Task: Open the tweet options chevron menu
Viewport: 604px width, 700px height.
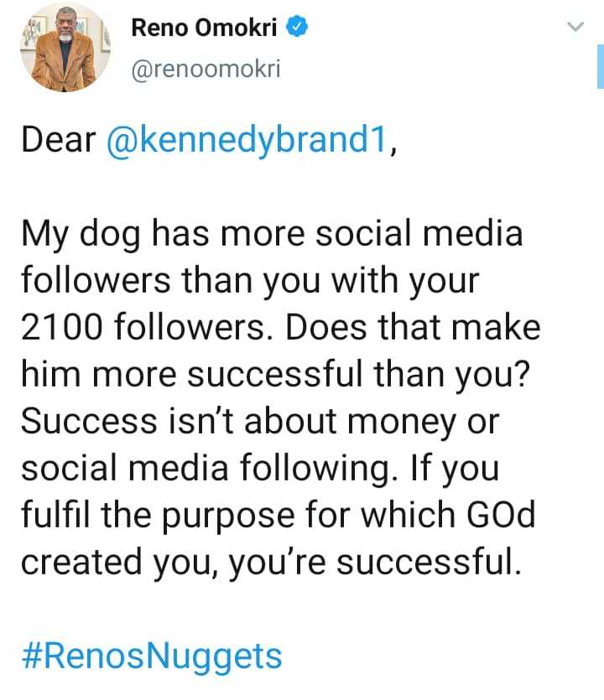Action: 575,29
